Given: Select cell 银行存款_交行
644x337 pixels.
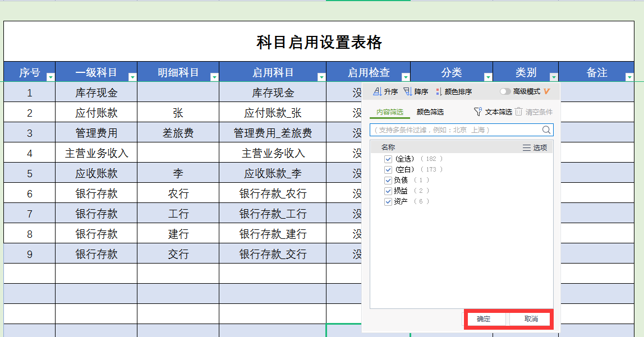Looking at the screenshot, I should pyautogui.click(x=273, y=253).
